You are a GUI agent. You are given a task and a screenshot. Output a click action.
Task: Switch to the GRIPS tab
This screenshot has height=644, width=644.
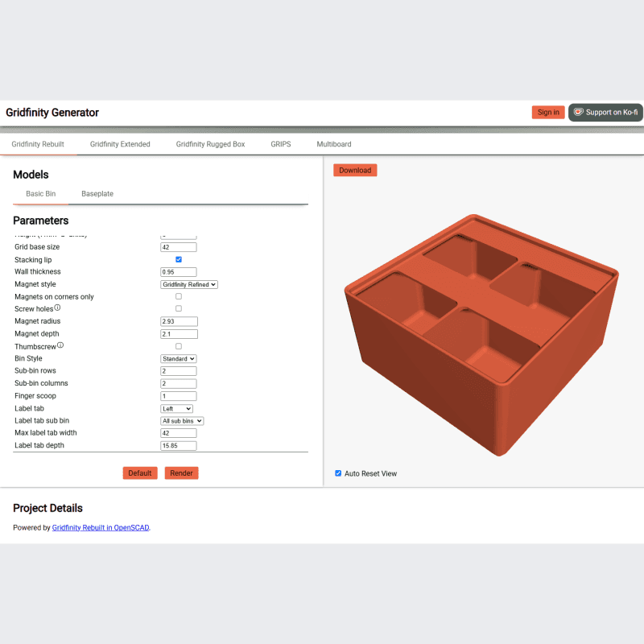280,144
